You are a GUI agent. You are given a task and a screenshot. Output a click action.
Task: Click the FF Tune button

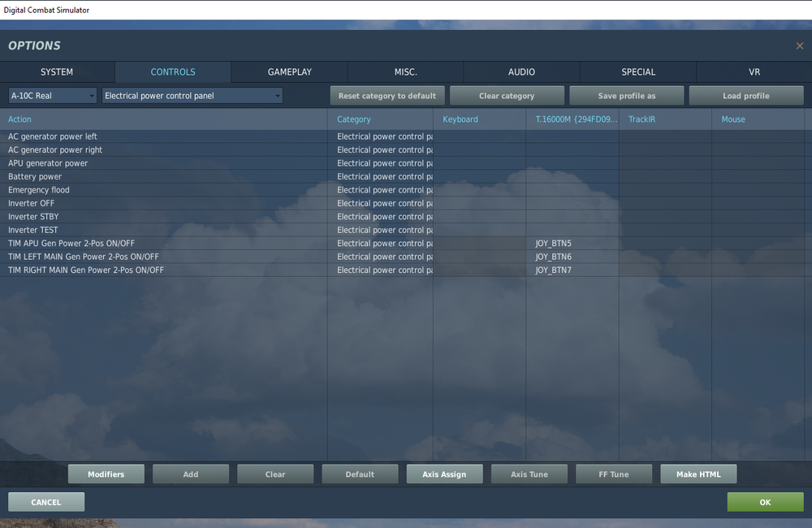tap(614, 474)
